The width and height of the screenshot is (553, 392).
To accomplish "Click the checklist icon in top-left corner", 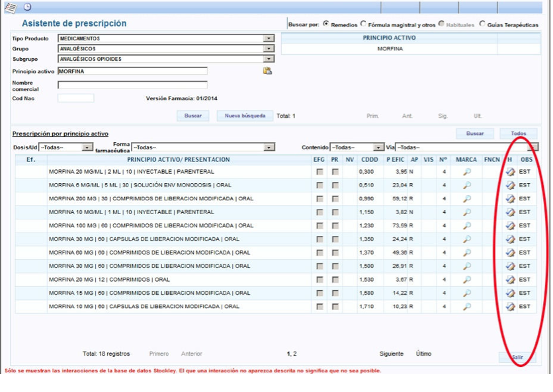I will 9,7.
